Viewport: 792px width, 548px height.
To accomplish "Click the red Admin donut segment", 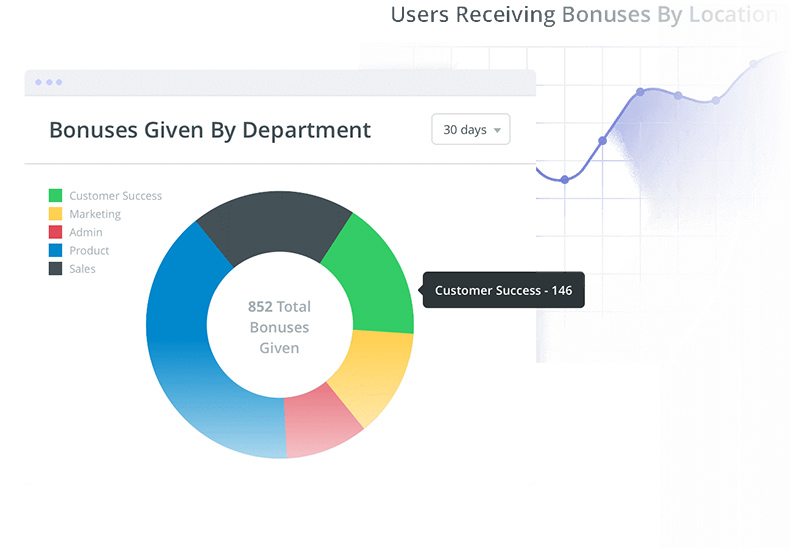I will [320, 423].
